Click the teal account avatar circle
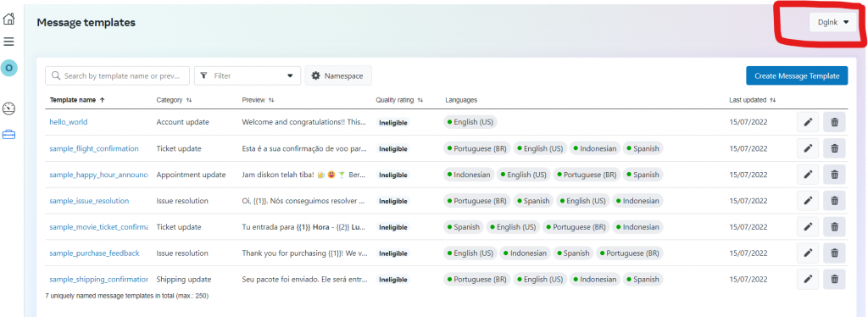868x317 pixels. tap(8, 68)
